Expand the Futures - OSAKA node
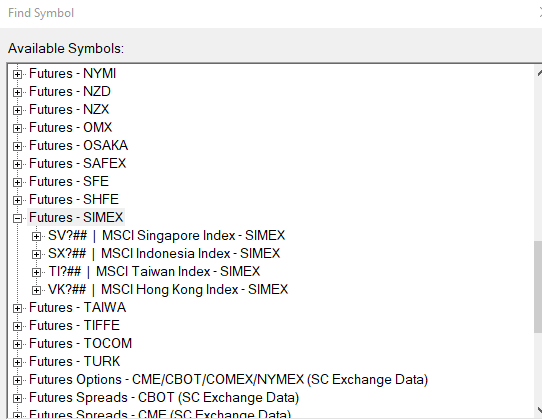This screenshot has height=420, width=542. [17, 146]
